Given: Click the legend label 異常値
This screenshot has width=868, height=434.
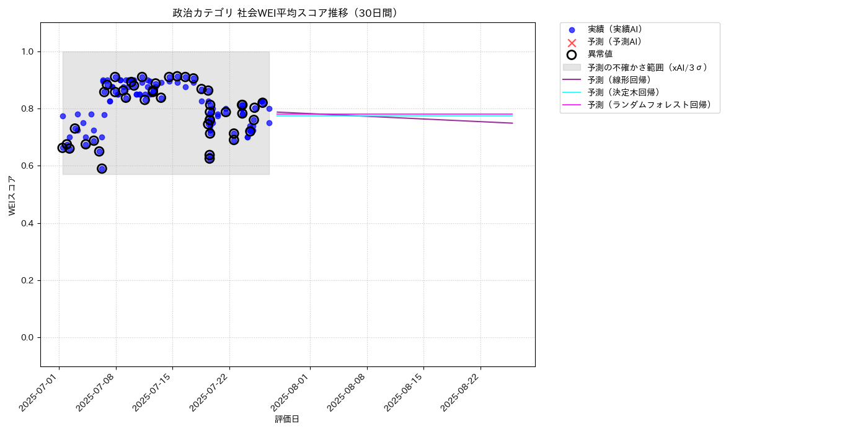Looking at the screenshot, I should 600,55.
